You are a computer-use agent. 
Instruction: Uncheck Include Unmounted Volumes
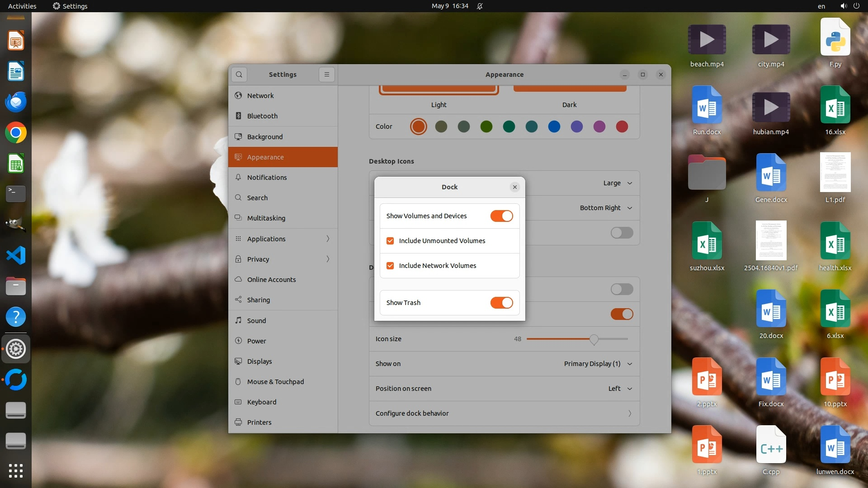click(x=390, y=241)
